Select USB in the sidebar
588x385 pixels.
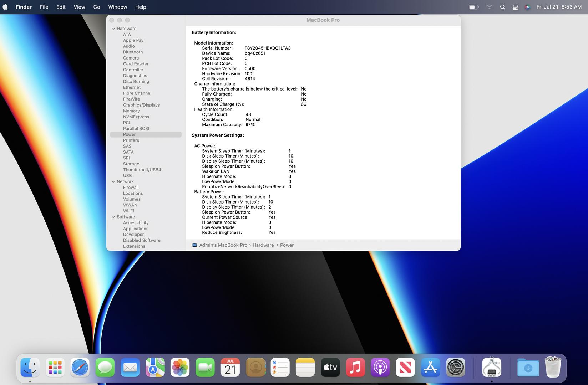[x=127, y=176]
